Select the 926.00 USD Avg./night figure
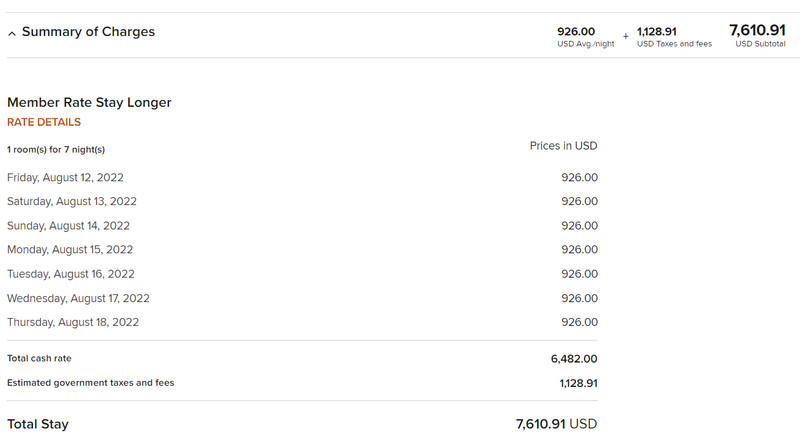 [x=586, y=37]
